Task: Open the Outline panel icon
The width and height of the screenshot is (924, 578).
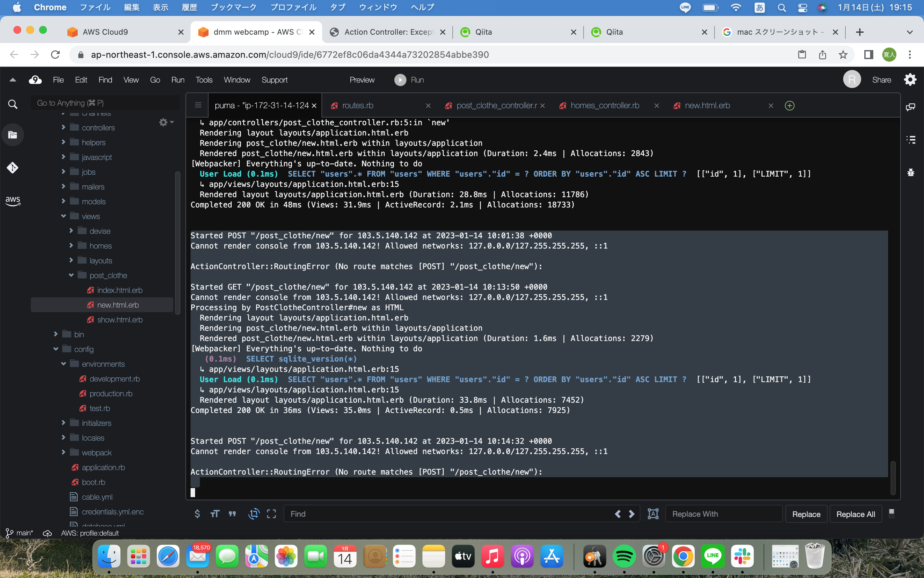Action: tap(911, 140)
